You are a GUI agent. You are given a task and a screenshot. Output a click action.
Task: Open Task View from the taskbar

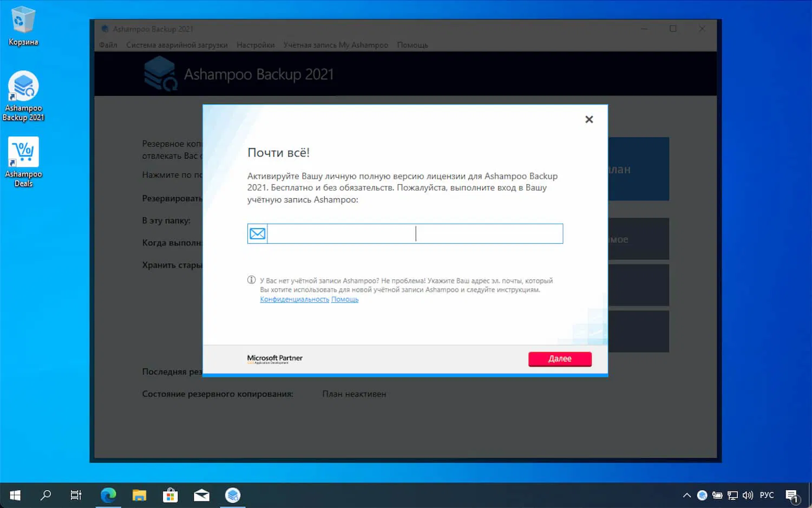pyautogui.click(x=76, y=495)
